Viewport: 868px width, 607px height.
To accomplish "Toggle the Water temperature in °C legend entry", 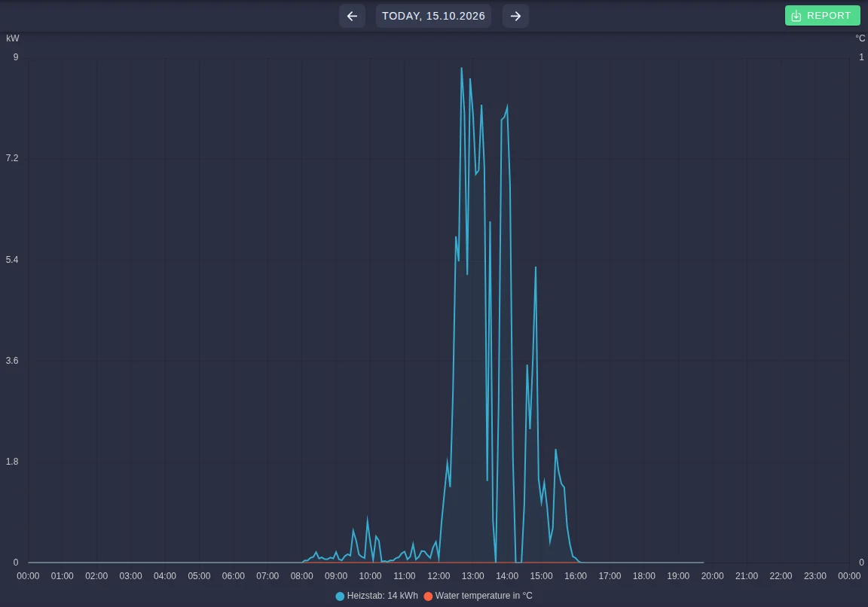I will coord(478,596).
